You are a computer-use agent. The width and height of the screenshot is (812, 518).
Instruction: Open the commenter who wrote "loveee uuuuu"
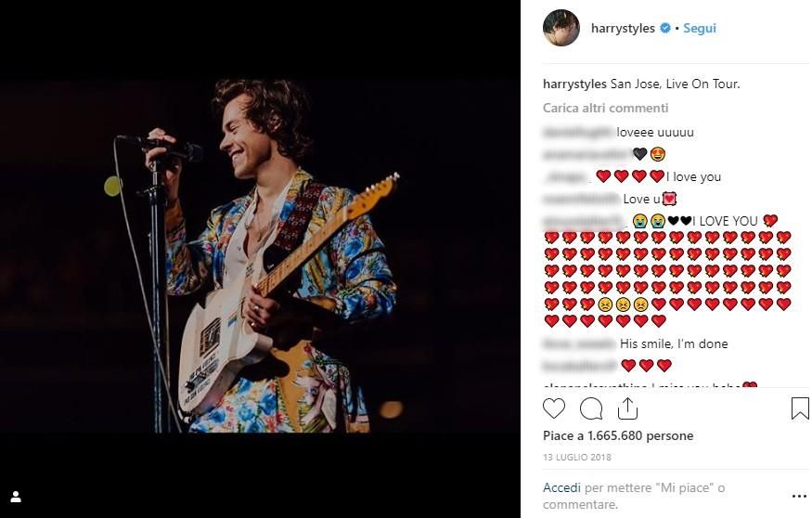(577, 133)
